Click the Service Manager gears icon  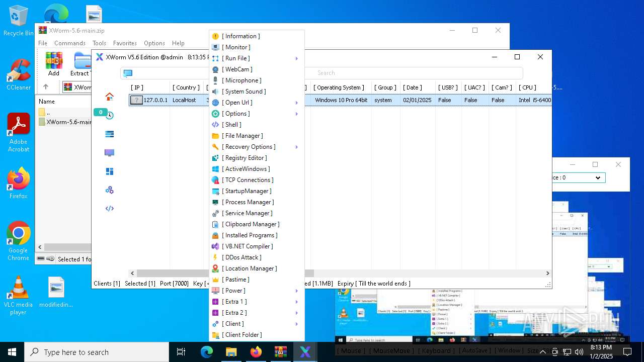coord(215,213)
